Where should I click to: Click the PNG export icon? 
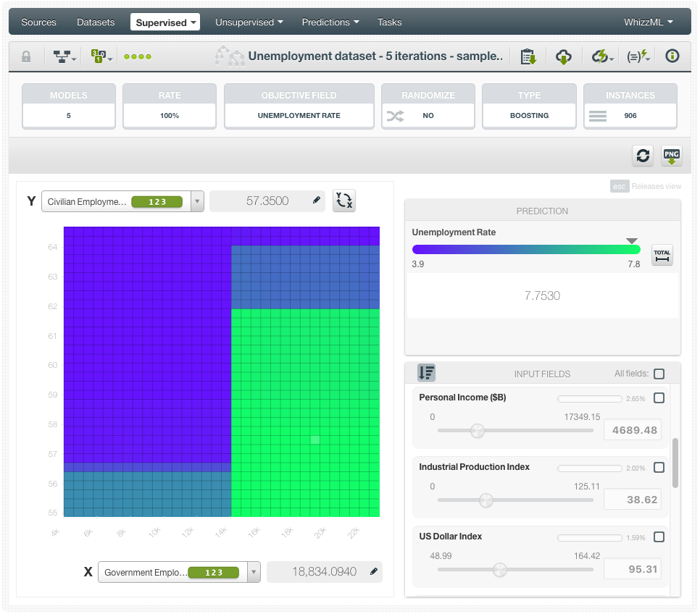point(672,156)
